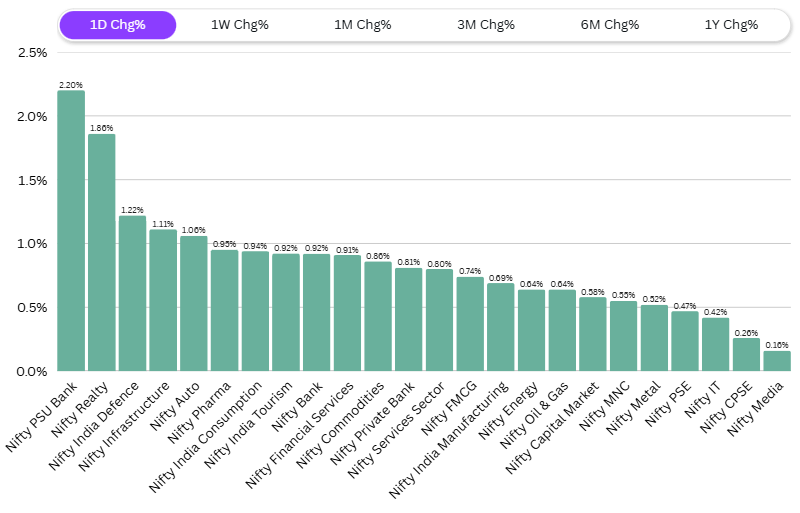
Task: Click the Nifty CPSE bar
Action: click(x=746, y=354)
